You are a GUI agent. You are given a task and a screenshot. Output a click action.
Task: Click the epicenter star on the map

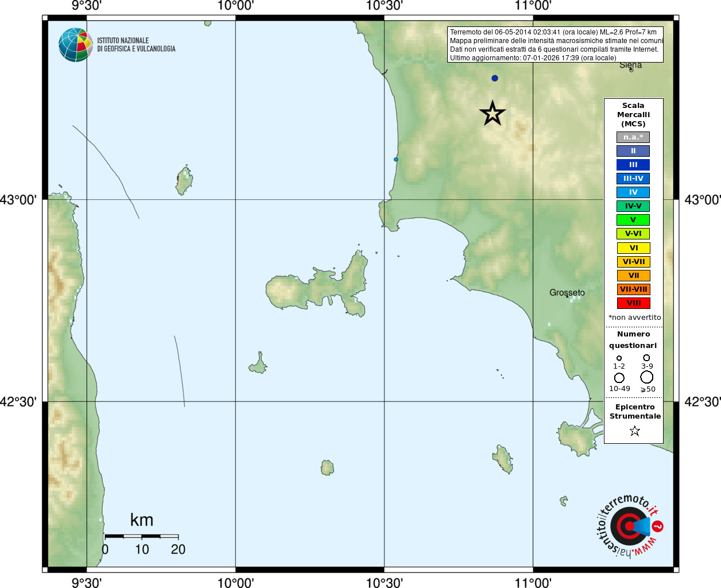point(493,114)
